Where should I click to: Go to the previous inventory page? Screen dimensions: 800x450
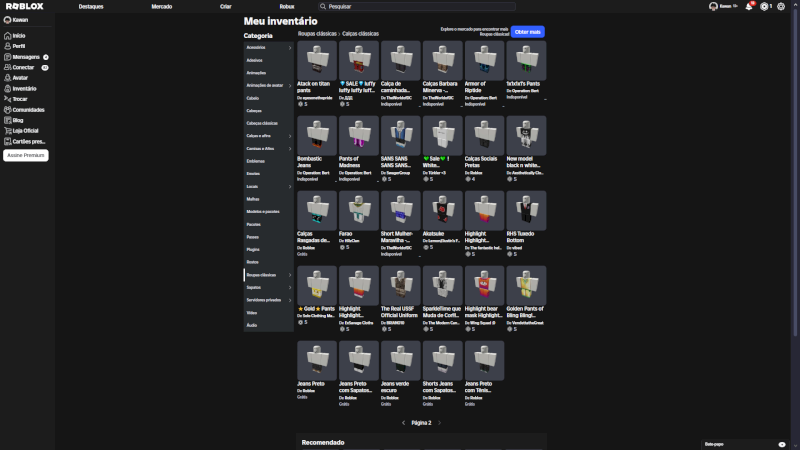coord(404,422)
